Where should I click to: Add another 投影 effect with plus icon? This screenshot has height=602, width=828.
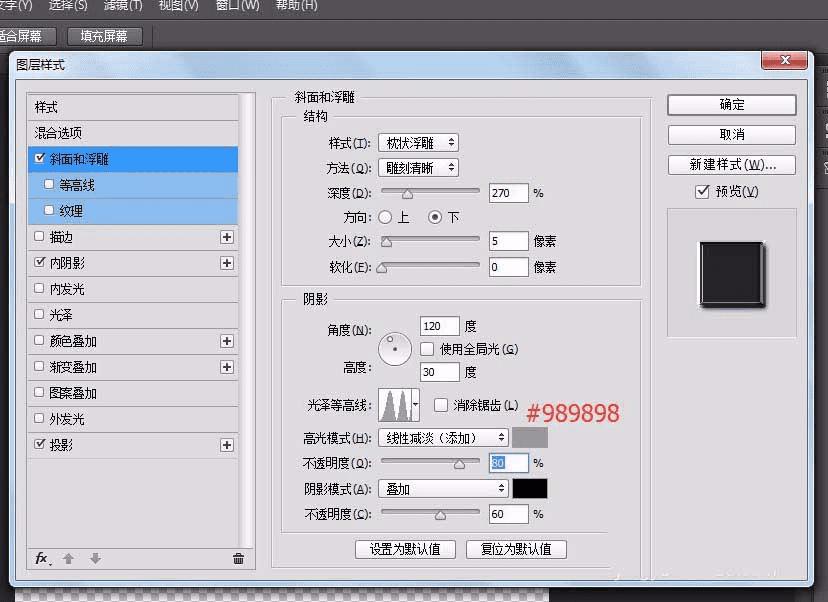coord(227,445)
